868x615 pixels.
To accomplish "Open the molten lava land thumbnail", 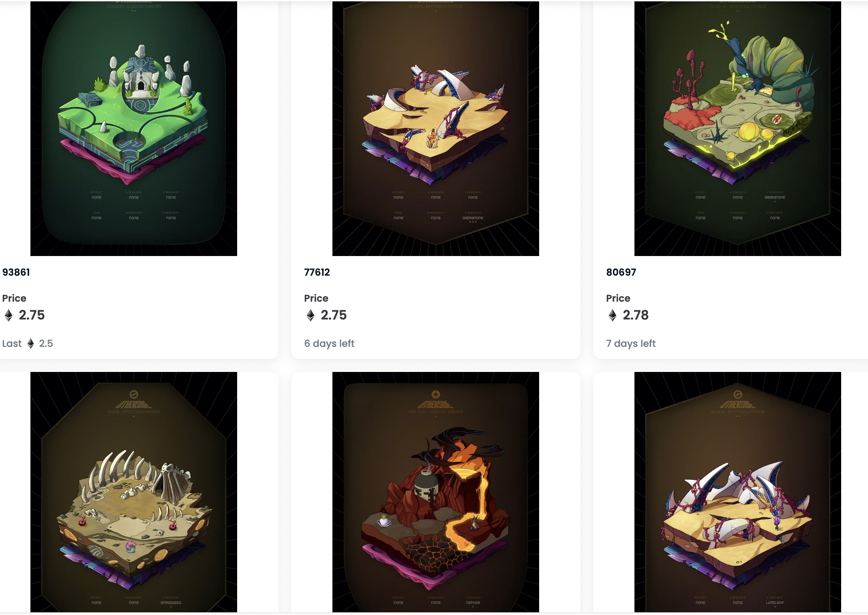I will tap(436, 492).
